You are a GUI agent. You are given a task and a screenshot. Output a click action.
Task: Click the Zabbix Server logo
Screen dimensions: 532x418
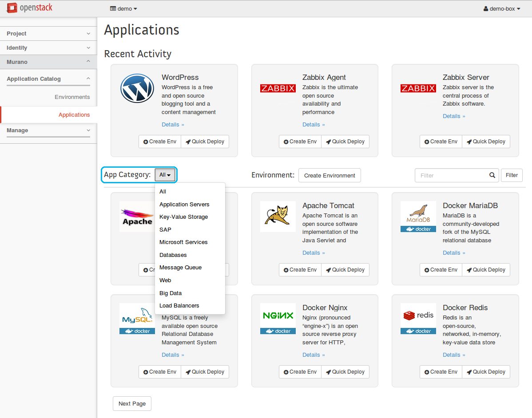418,88
